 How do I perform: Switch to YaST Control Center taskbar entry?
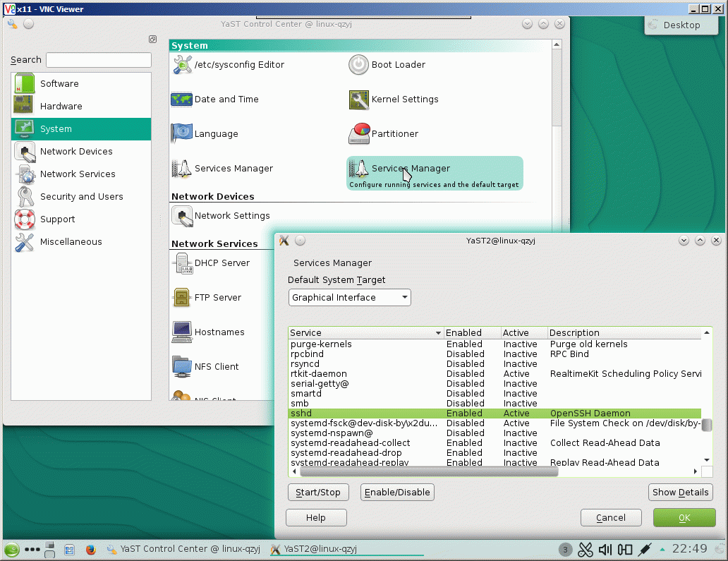tap(183, 550)
